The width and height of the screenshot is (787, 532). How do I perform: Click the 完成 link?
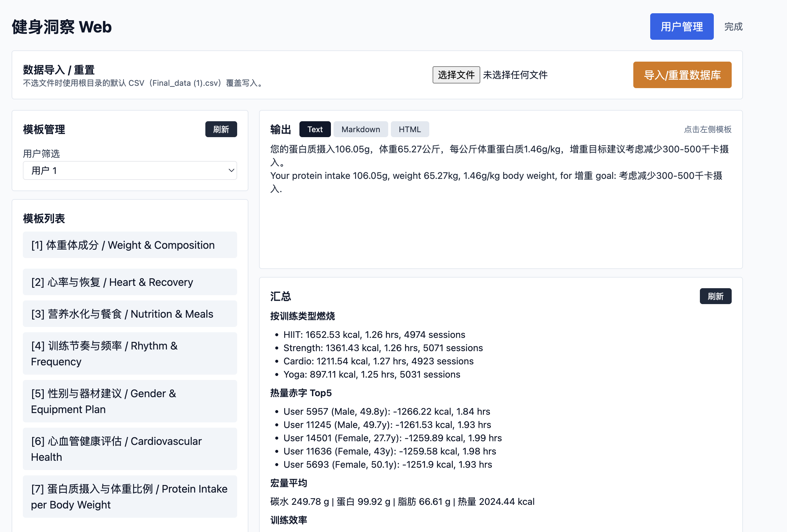click(733, 26)
